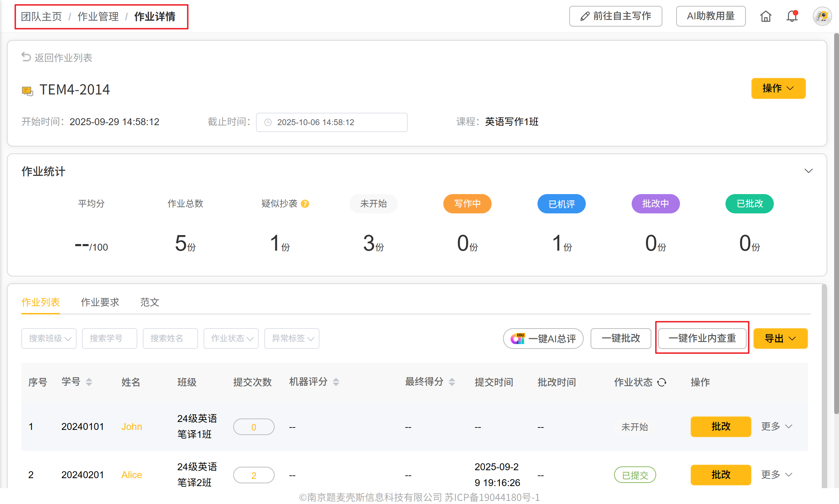
Task: Click 批改 button for John
Action: pyautogui.click(x=720, y=427)
